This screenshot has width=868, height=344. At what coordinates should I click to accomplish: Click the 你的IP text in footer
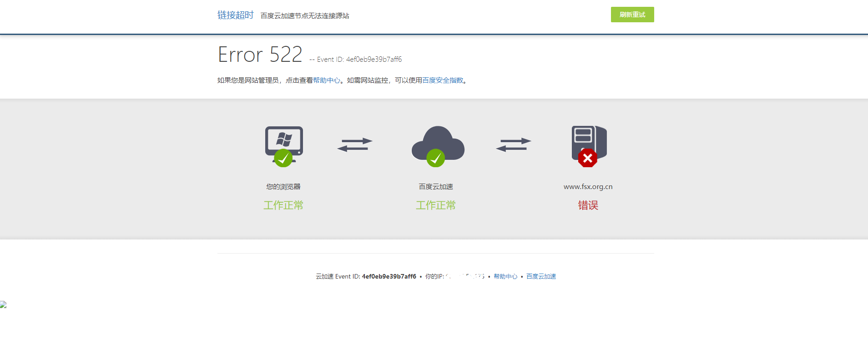pyautogui.click(x=434, y=276)
